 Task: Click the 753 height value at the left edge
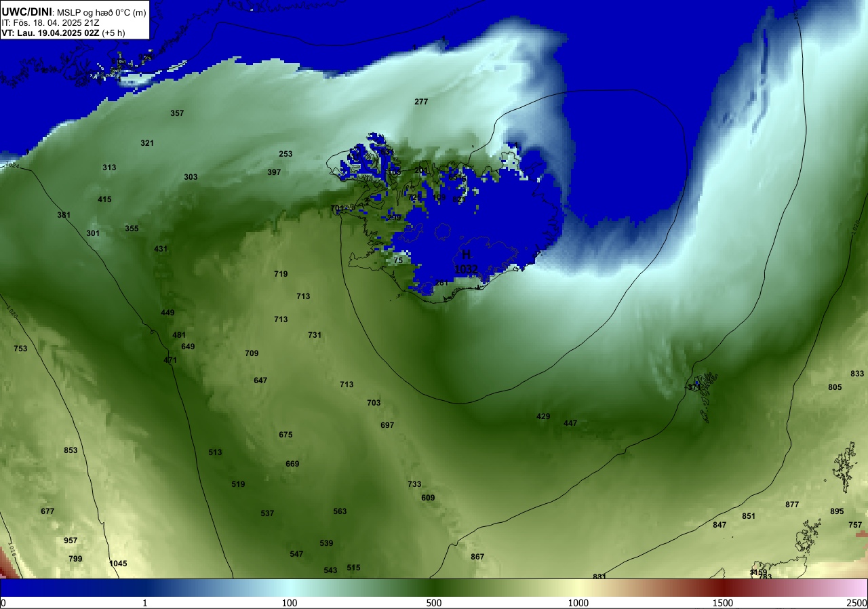[x=20, y=349]
